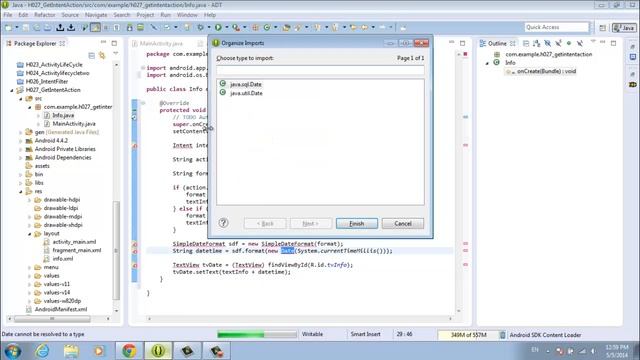Select Info.java in Package Explorer
Screen dimensions: 640x360
[63, 116]
